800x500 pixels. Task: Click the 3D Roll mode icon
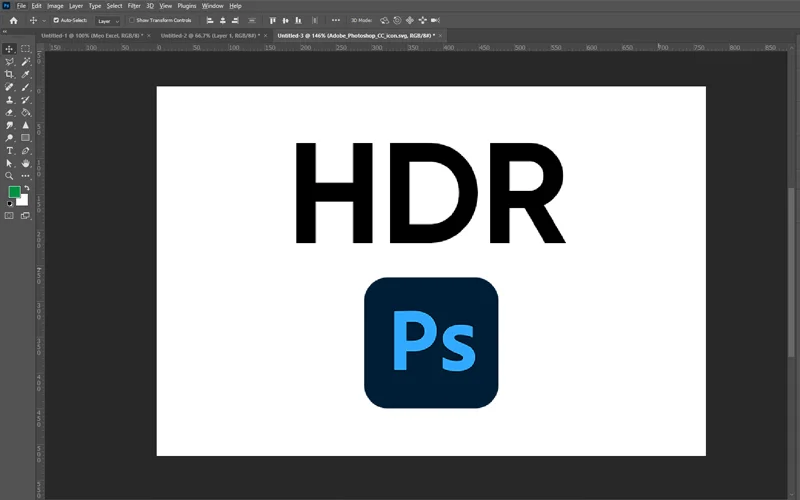[397, 20]
